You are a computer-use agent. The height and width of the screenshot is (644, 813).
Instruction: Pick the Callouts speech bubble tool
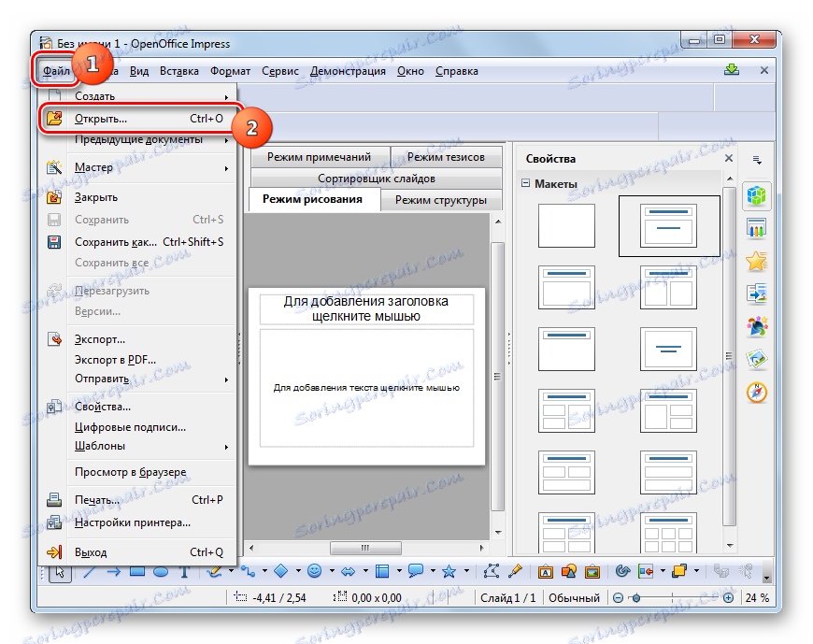[416, 571]
